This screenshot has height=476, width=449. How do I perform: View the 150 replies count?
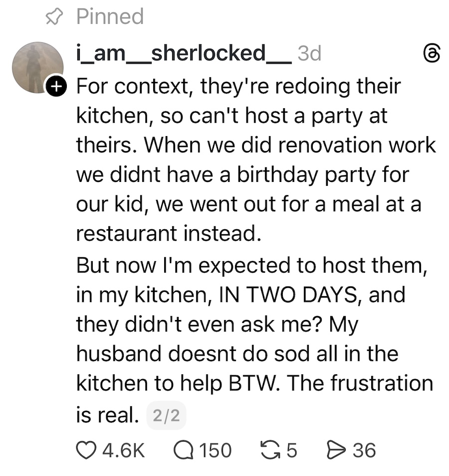tap(215, 450)
